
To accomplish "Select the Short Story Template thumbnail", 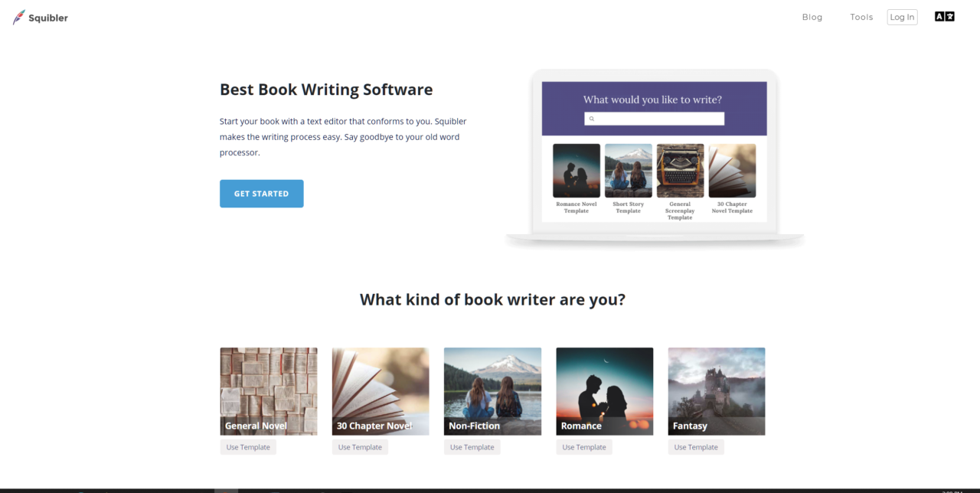I will click(628, 170).
